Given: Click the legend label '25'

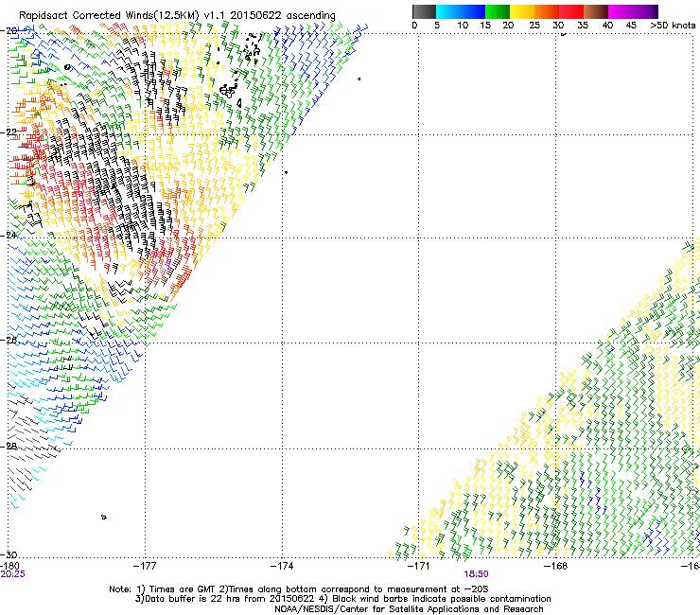Looking at the screenshot, I should click(534, 25).
